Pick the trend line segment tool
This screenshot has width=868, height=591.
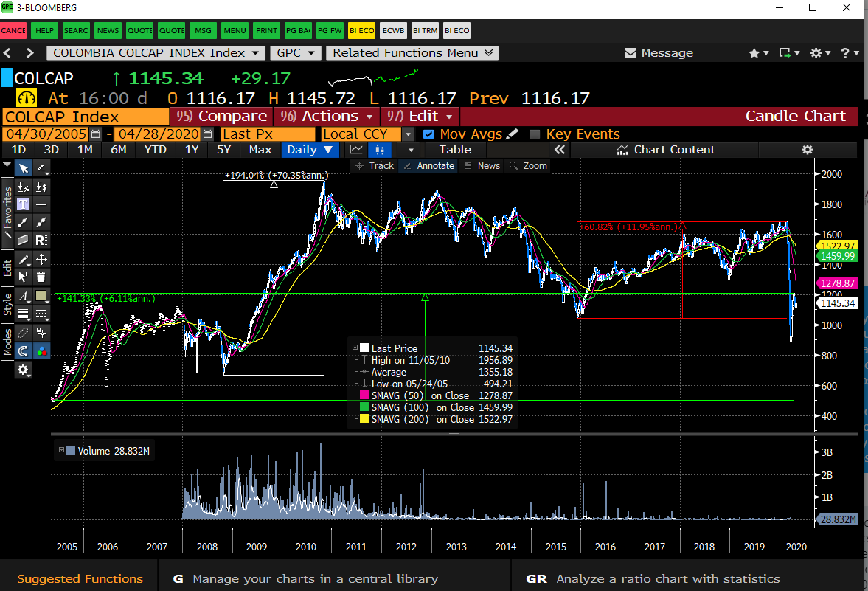click(x=24, y=222)
